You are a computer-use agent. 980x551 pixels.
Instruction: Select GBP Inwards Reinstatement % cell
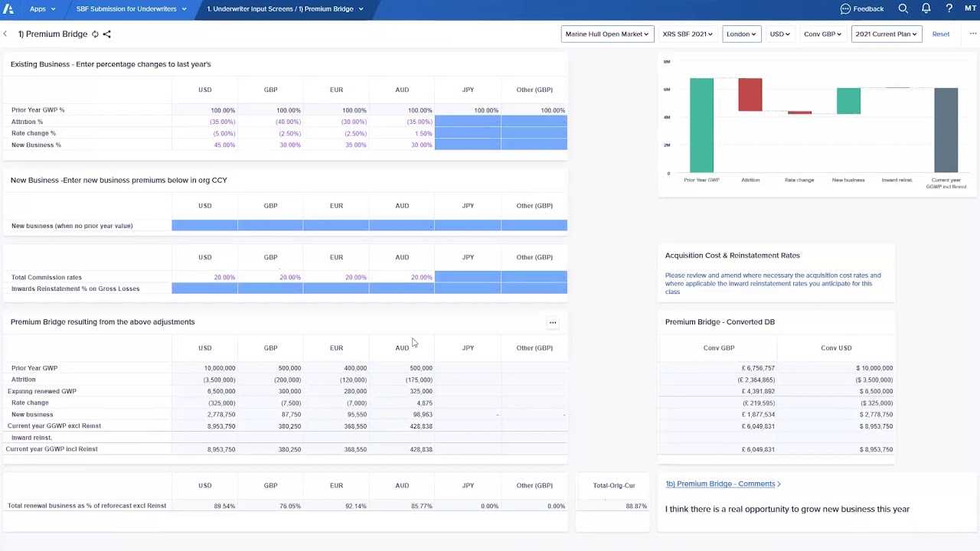(270, 289)
